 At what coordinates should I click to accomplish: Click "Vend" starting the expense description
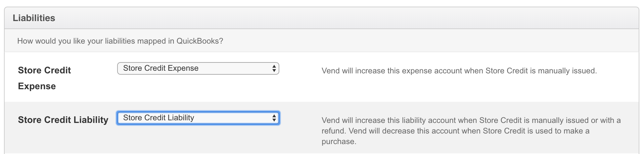point(331,71)
